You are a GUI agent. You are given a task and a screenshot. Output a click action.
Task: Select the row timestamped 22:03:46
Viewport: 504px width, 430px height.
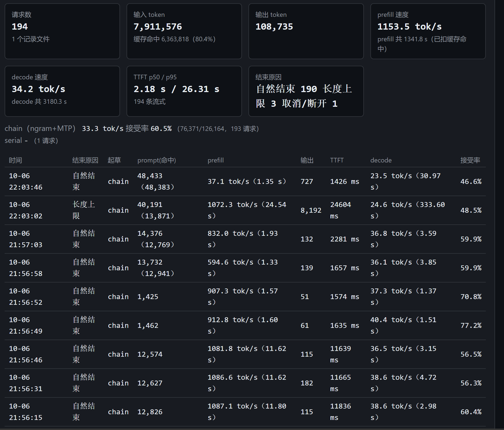[245, 181]
